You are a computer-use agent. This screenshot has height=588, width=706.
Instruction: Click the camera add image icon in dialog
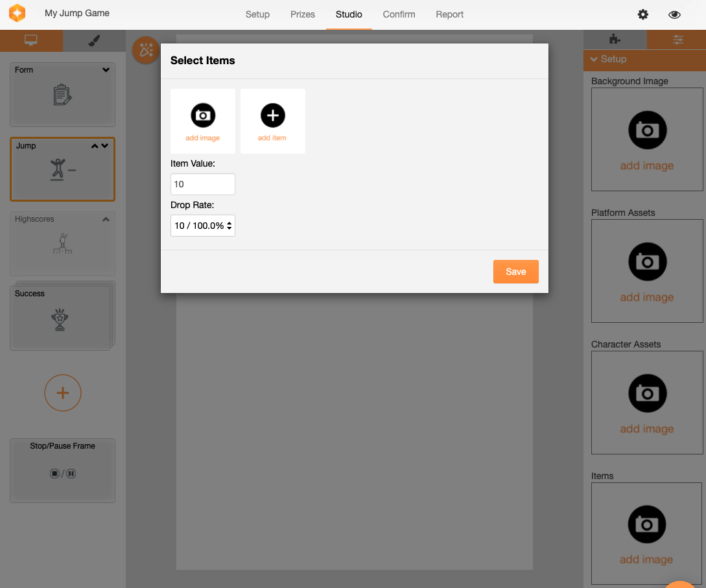click(203, 116)
